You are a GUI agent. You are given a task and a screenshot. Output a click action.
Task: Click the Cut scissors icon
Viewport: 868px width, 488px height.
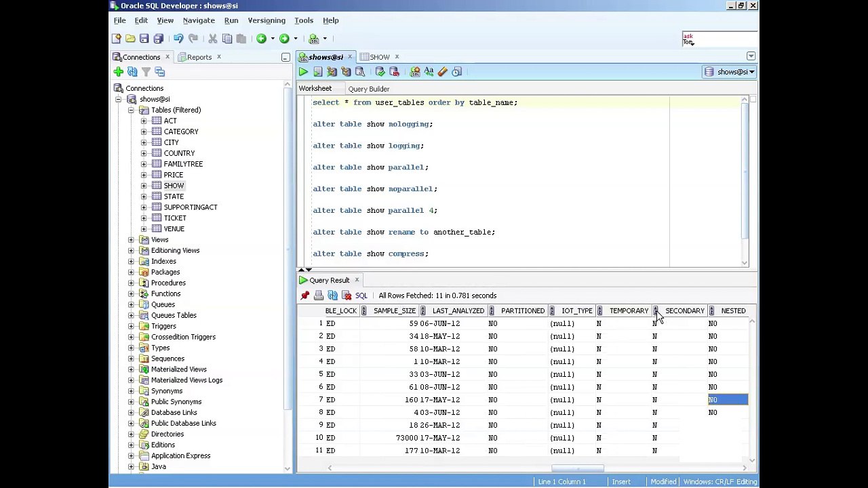[213, 39]
